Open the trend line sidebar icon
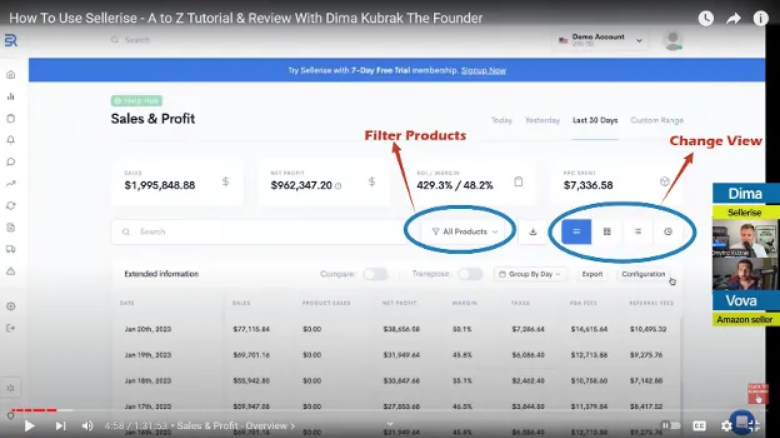This screenshot has height=438, width=780. pos(10,184)
